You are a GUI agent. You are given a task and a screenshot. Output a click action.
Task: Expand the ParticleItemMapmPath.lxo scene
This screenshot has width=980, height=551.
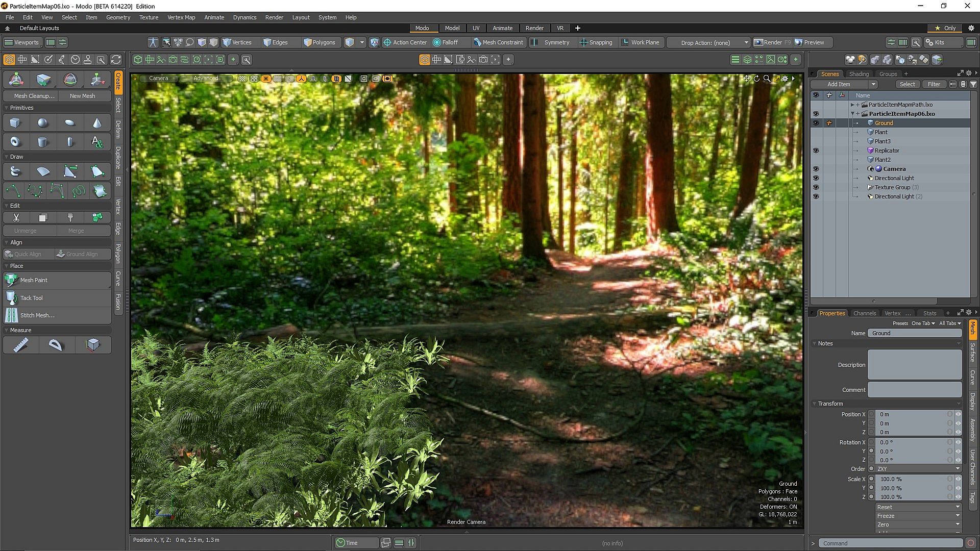click(x=852, y=105)
